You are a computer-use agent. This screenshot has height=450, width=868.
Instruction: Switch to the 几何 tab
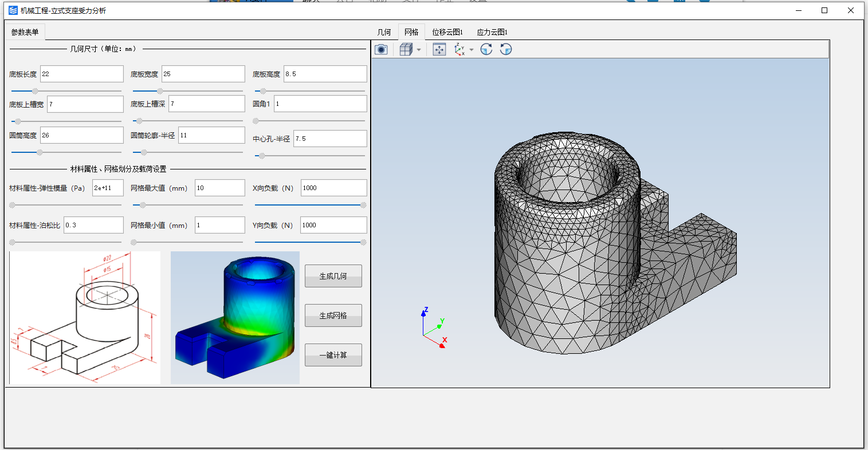point(384,32)
